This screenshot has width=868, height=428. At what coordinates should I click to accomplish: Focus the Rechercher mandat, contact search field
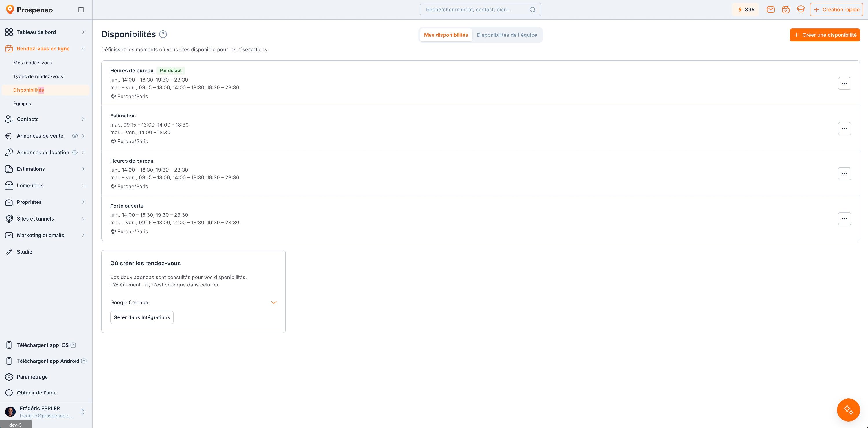[481, 10]
